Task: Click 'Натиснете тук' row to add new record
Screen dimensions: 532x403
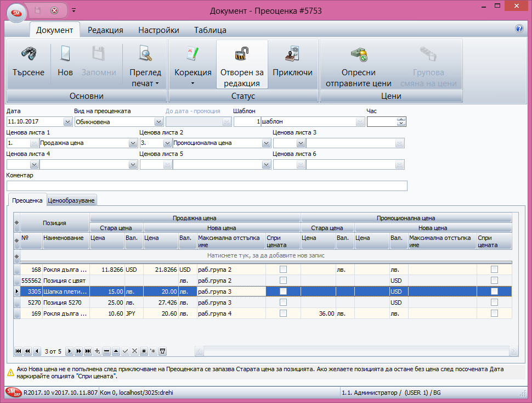Action: tap(265, 255)
